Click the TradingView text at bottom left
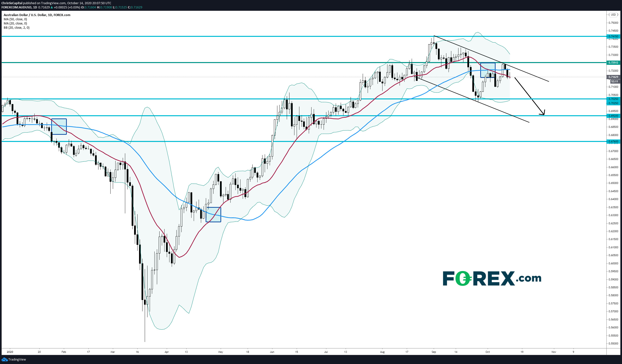Image resolution: width=622 pixels, height=364 pixels. pos(17,359)
